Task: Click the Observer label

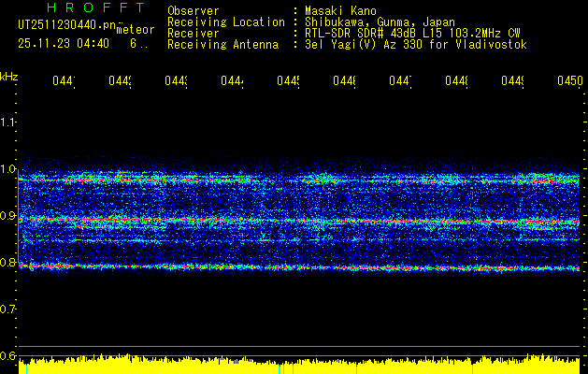Action: [x=194, y=11]
